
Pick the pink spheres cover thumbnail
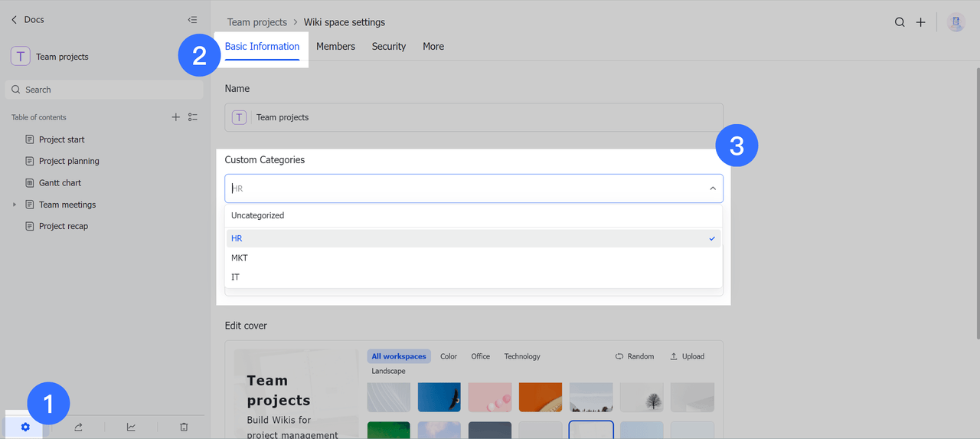(x=490, y=398)
